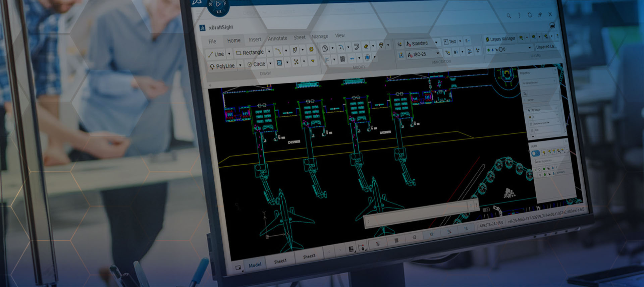This screenshot has width=644, height=287.
Task: Open the Sheet1 layout tab
Action: coord(280,261)
